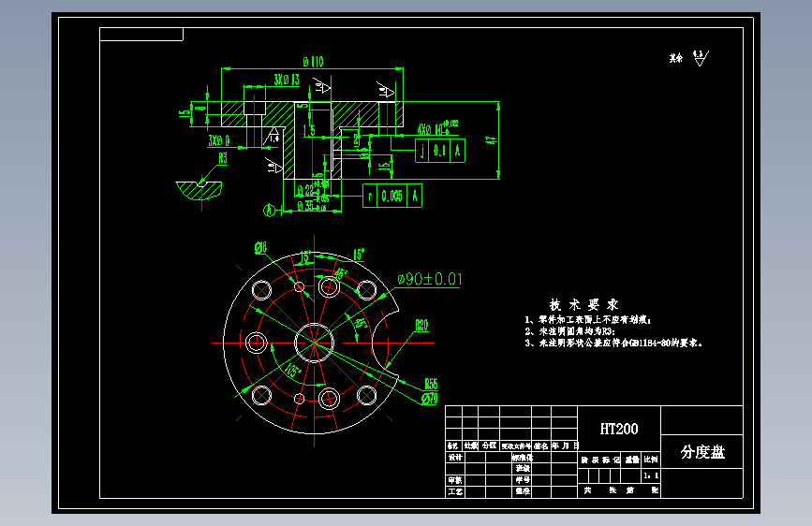Click the 分度盘 part name in title block
The image size is (812, 526).
(702, 452)
